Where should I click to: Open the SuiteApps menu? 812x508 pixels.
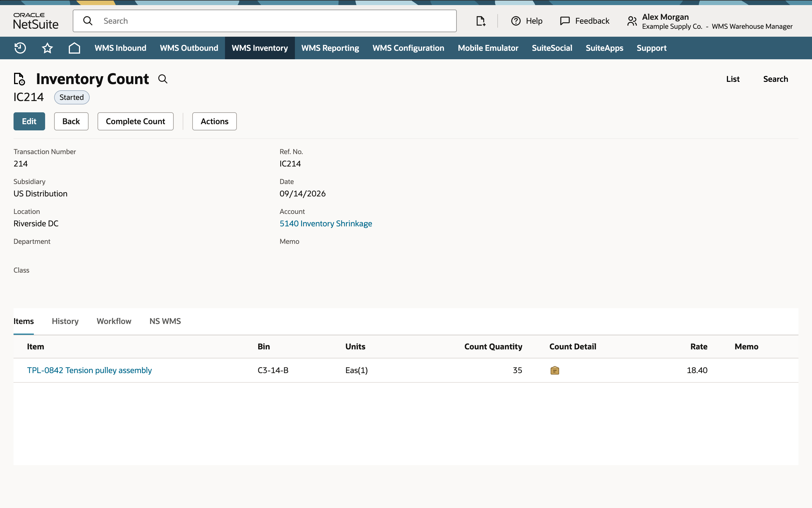click(x=604, y=48)
